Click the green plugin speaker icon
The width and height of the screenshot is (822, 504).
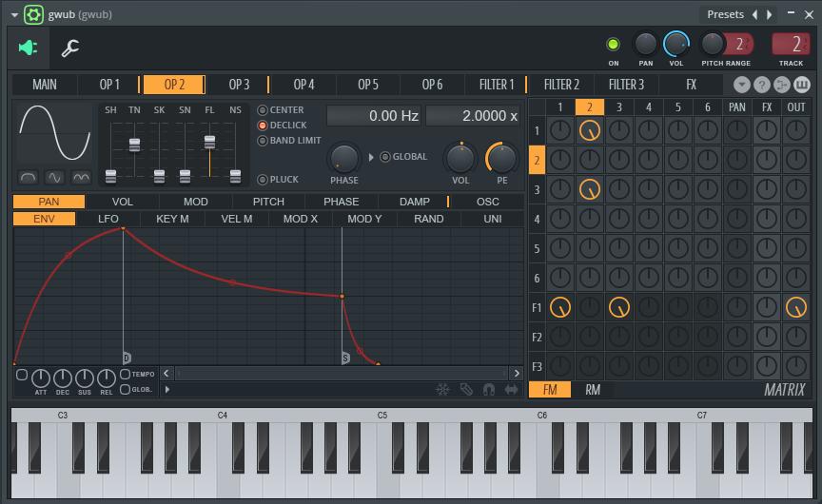pyautogui.click(x=29, y=48)
